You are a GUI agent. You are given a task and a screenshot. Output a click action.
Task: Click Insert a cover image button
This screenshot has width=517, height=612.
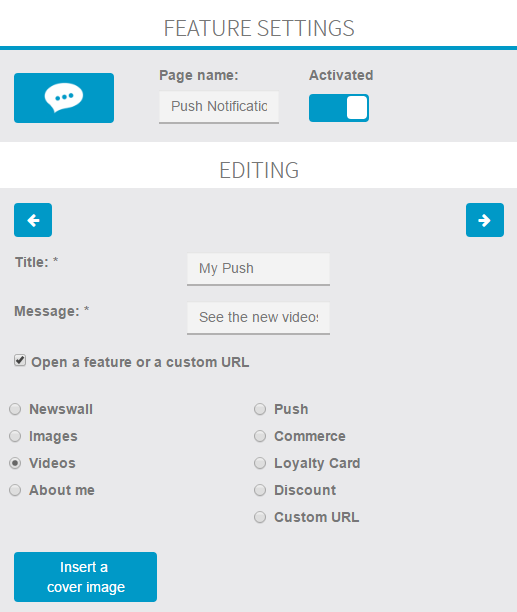click(x=85, y=577)
